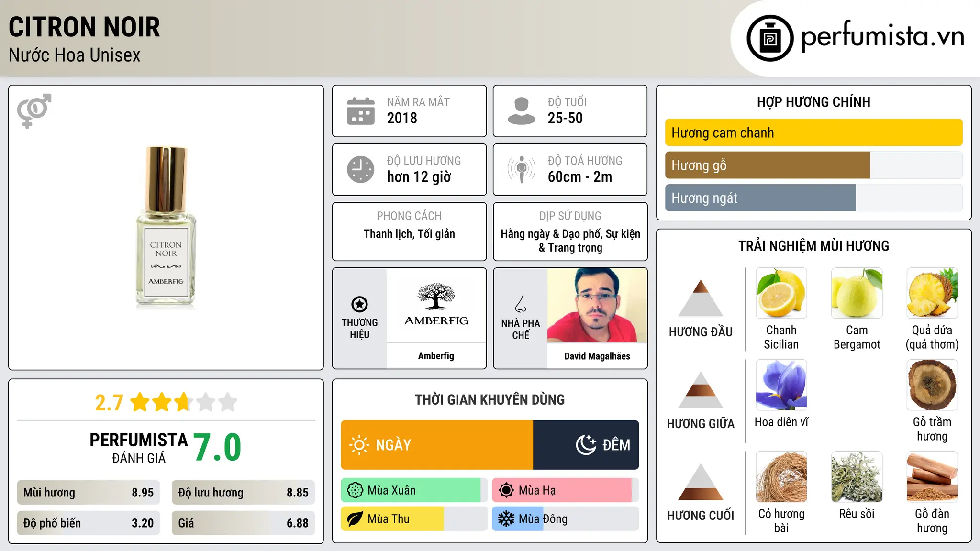Select the Gỗ trầm hương note image
The height and width of the screenshot is (551, 980).
coord(932,385)
